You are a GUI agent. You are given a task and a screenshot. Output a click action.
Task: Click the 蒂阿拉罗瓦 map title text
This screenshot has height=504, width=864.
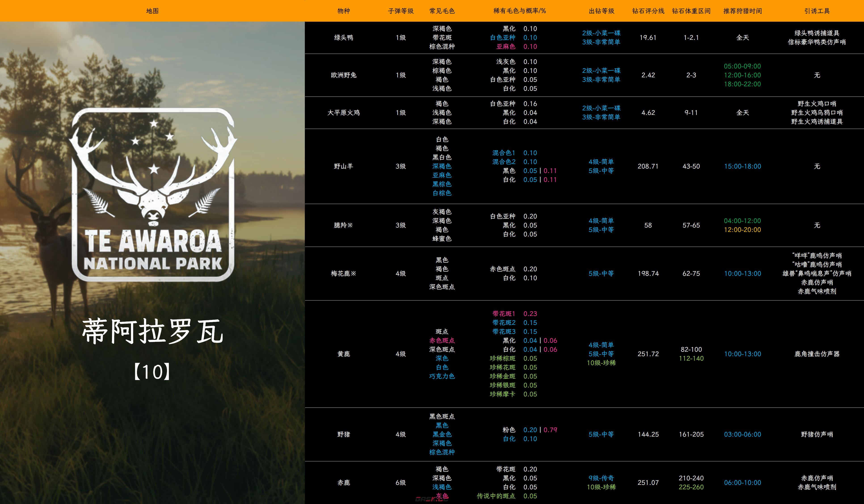pos(153,331)
